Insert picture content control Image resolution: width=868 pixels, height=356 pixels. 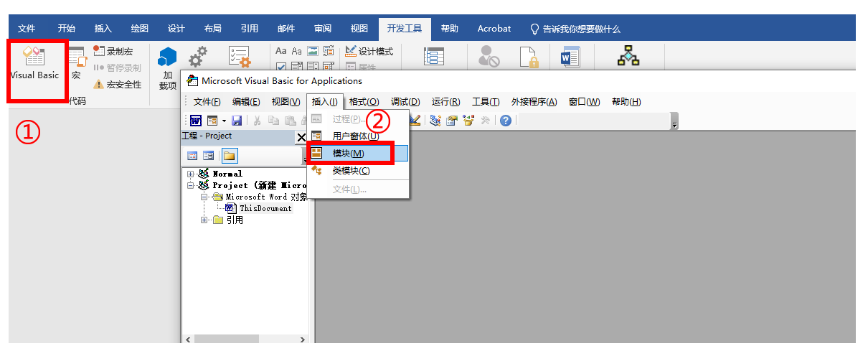tap(313, 52)
